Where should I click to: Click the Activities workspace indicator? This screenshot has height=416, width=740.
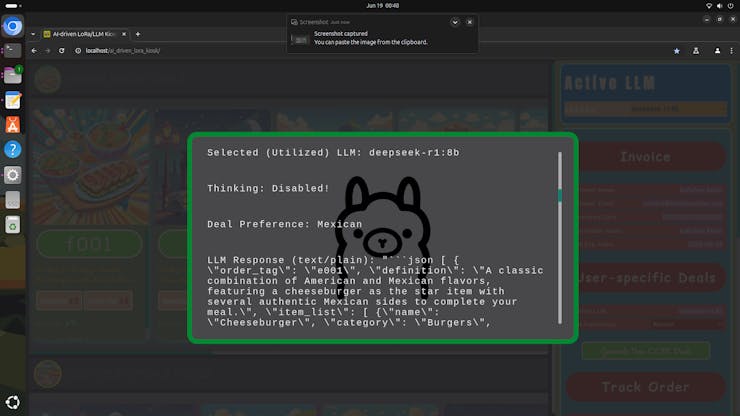(x=13, y=6)
